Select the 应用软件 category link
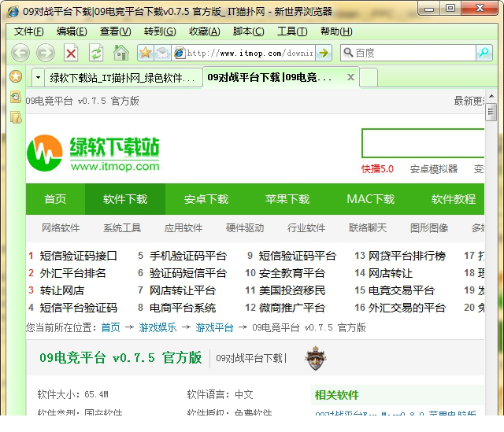The width and height of the screenshot is (504, 432). pos(183,228)
